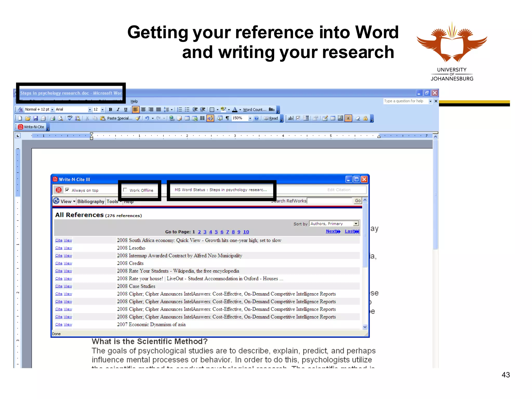
Task: Open the Sort by Authors, Primary dropdown
Action: tap(334, 224)
